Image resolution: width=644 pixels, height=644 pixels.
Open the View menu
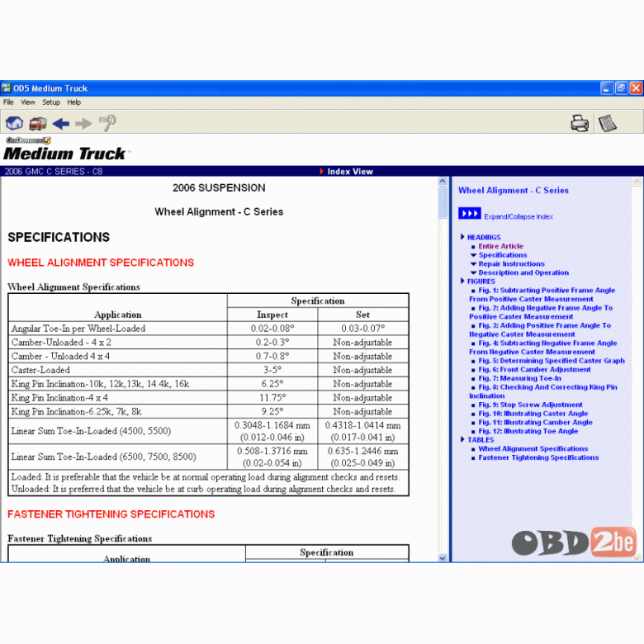(28, 102)
